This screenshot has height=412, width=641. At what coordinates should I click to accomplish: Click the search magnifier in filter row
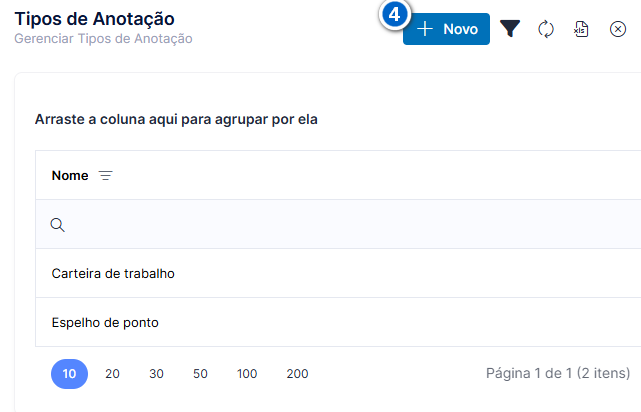(x=57, y=224)
